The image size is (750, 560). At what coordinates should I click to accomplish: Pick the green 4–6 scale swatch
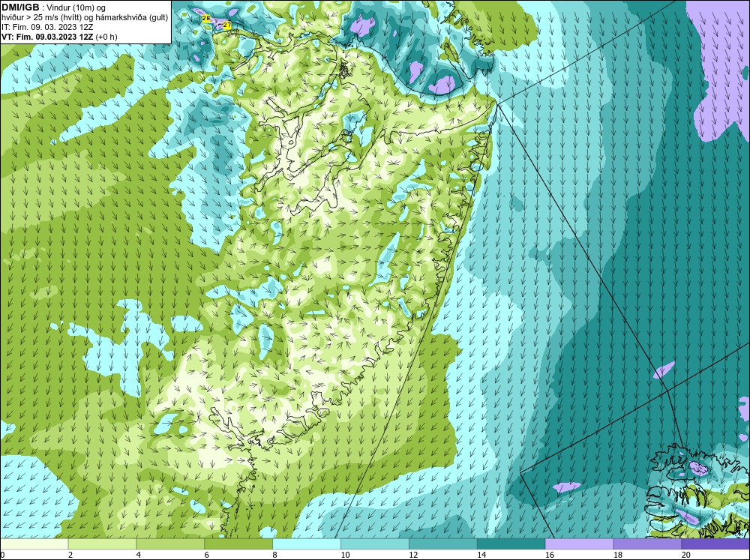(170, 544)
